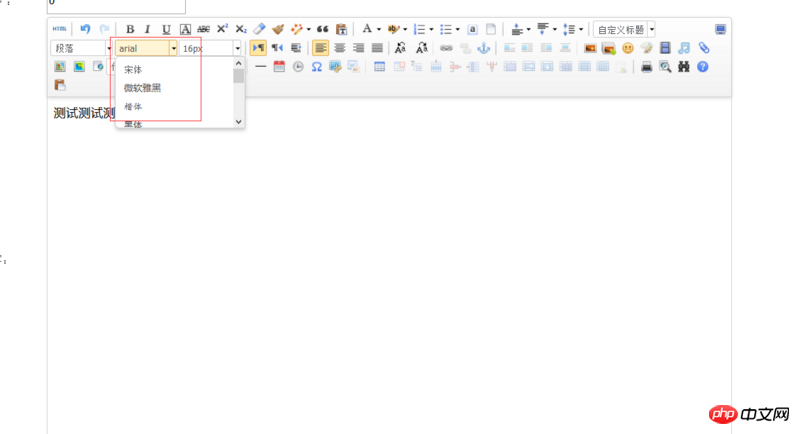Open font color picker arrow beside A
800x434 pixels.
[x=379, y=30]
